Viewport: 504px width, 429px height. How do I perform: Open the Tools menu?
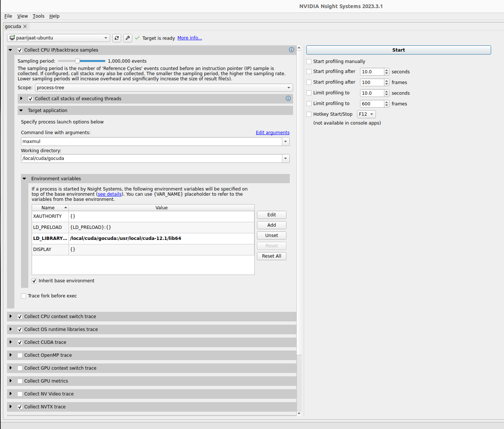38,16
